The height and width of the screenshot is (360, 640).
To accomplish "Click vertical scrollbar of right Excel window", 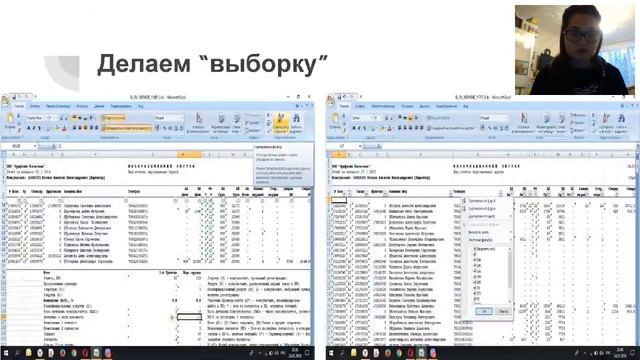I will (637, 245).
